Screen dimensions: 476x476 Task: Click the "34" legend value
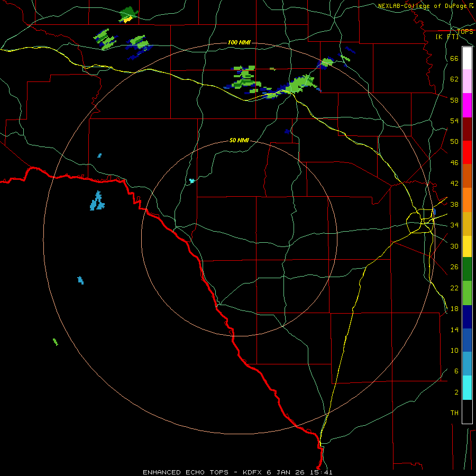click(x=454, y=225)
